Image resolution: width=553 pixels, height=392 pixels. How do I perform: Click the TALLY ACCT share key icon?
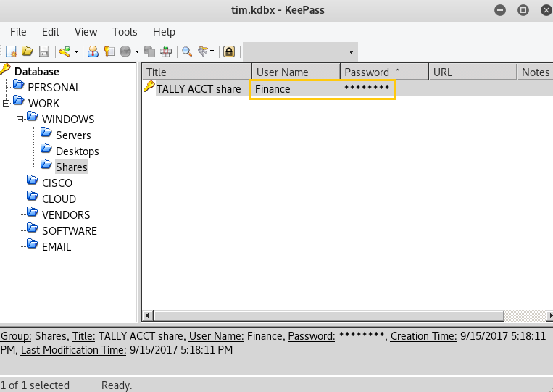[149, 87]
